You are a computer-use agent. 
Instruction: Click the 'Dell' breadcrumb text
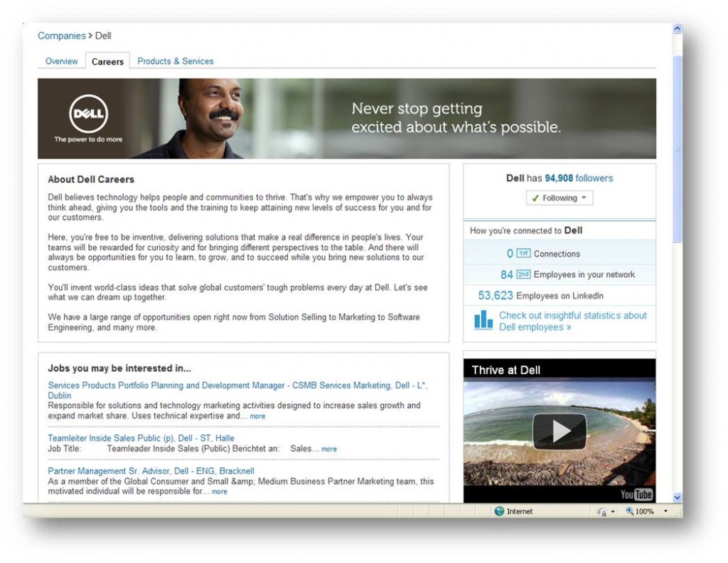103,36
